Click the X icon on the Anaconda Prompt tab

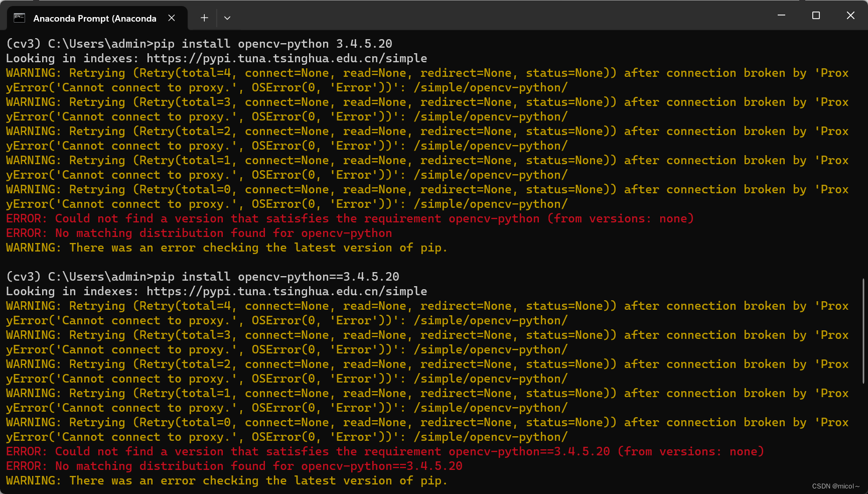tap(171, 18)
